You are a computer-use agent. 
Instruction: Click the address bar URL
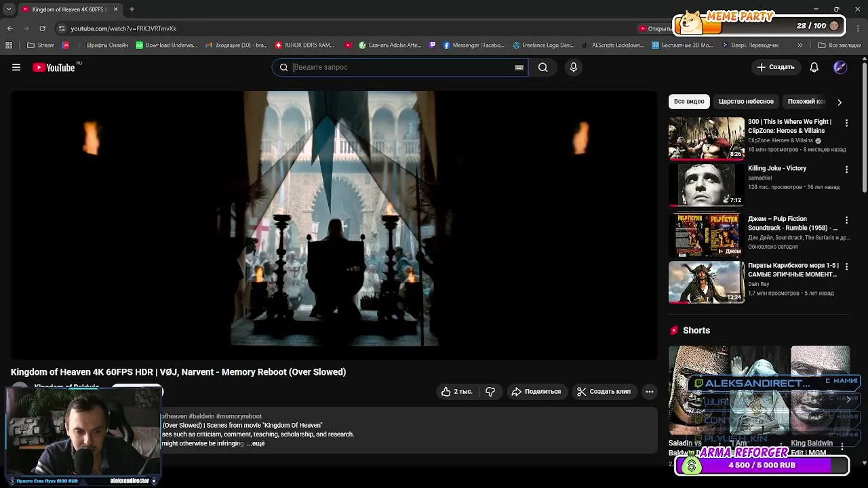[x=123, y=28]
